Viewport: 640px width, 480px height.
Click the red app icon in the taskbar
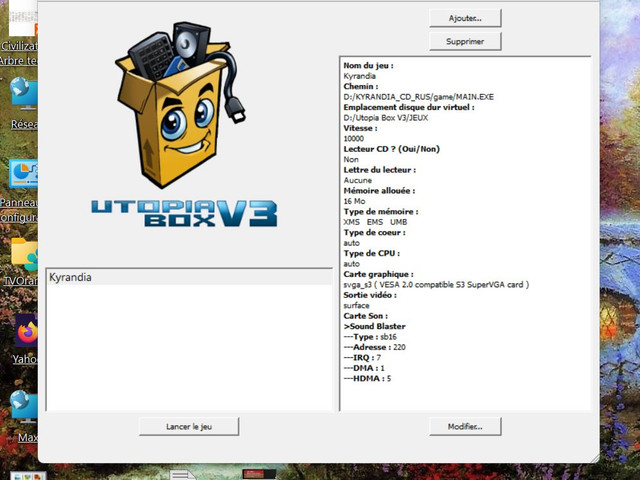point(259,474)
